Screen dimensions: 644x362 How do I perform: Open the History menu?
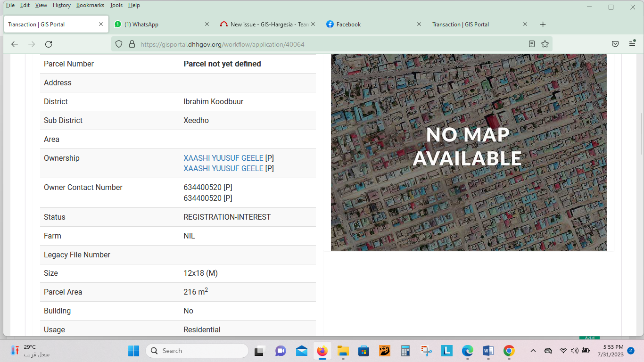pyautogui.click(x=62, y=5)
